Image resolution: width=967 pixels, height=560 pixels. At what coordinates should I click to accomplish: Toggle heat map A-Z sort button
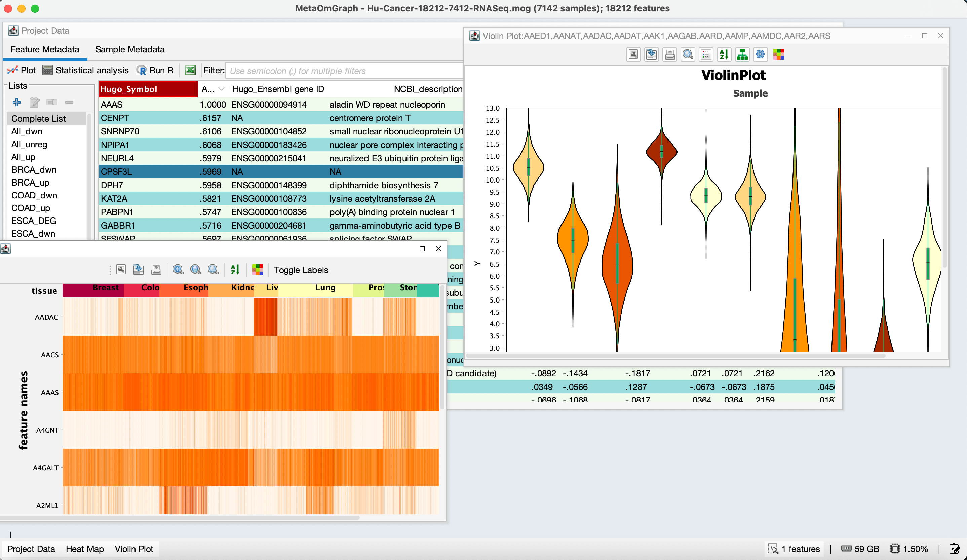pos(235,270)
